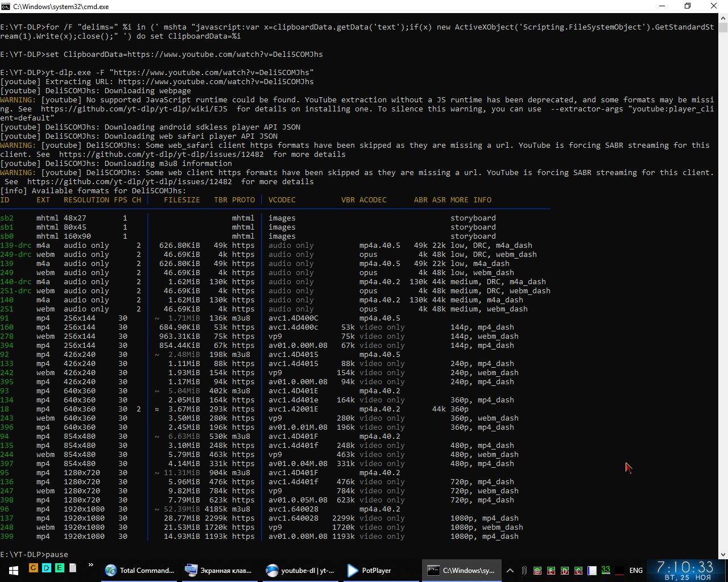The image size is (728, 582).
Task: Click the document file icon in quick launch
Action: click(x=73, y=568)
